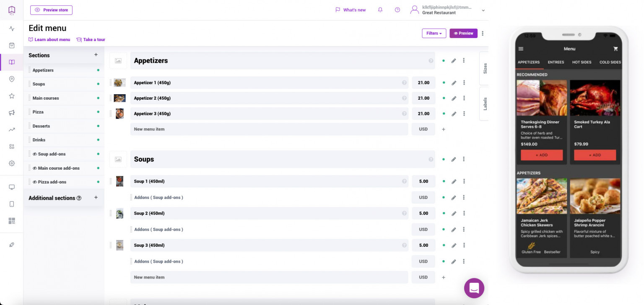This screenshot has width=644, height=305.
Task: Open the Learn about menu link
Action: point(49,40)
